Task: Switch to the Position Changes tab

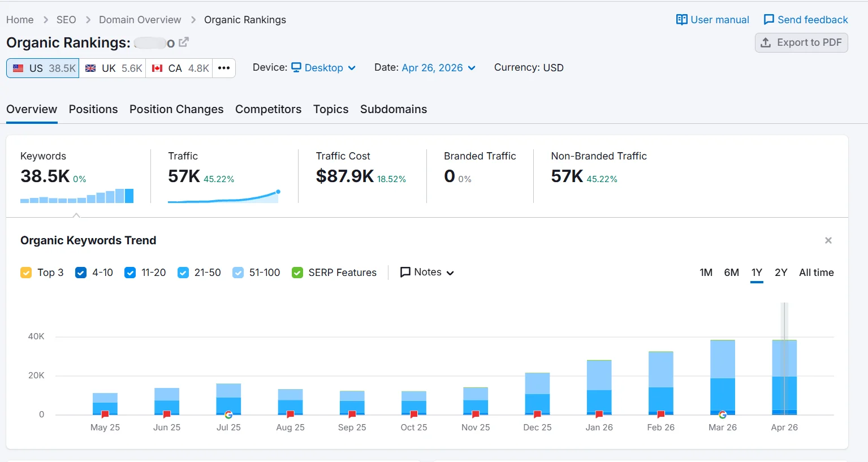Action: [176, 109]
